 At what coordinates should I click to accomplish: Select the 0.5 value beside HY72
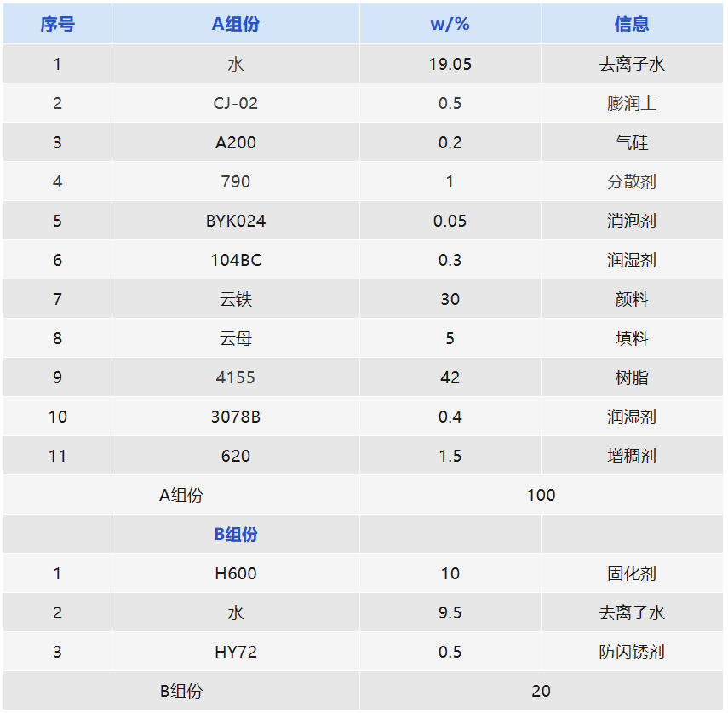tap(450, 653)
